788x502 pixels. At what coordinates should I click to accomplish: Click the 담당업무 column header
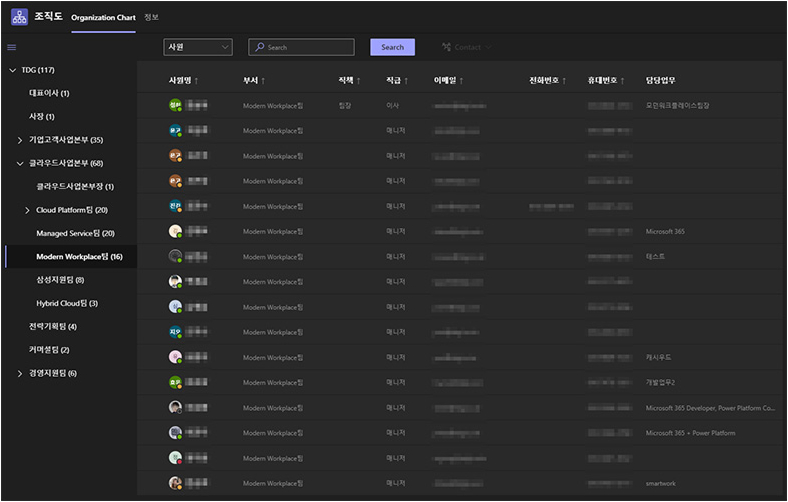pyautogui.click(x=660, y=80)
